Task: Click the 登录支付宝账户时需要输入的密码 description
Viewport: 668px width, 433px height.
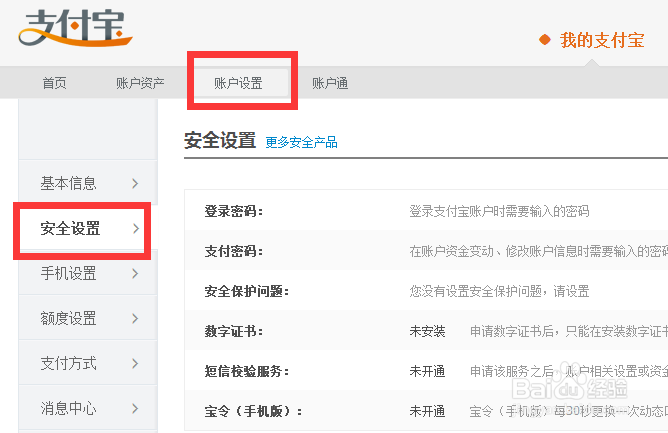Action: [x=499, y=211]
